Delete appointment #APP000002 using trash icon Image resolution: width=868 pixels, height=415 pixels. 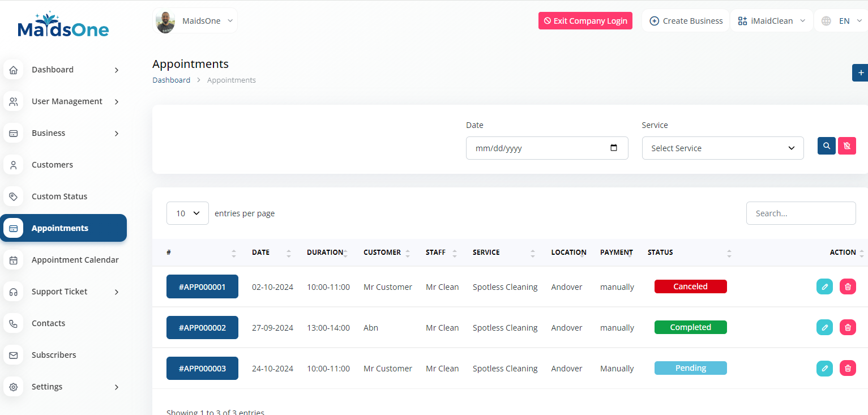point(847,328)
